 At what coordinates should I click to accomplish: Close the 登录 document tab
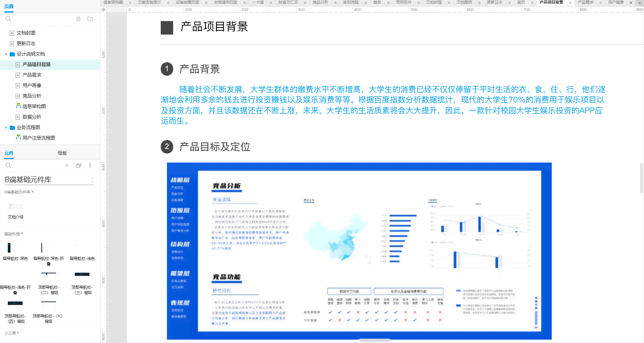388,3
